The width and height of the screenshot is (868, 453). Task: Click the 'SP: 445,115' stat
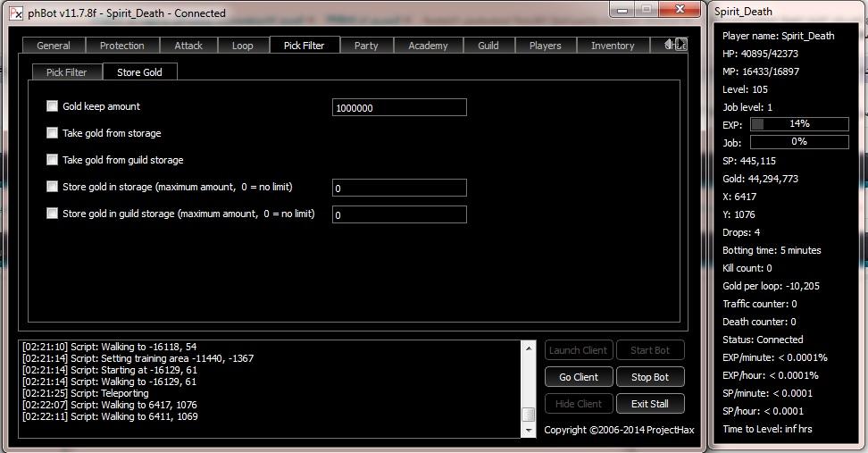(x=749, y=161)
